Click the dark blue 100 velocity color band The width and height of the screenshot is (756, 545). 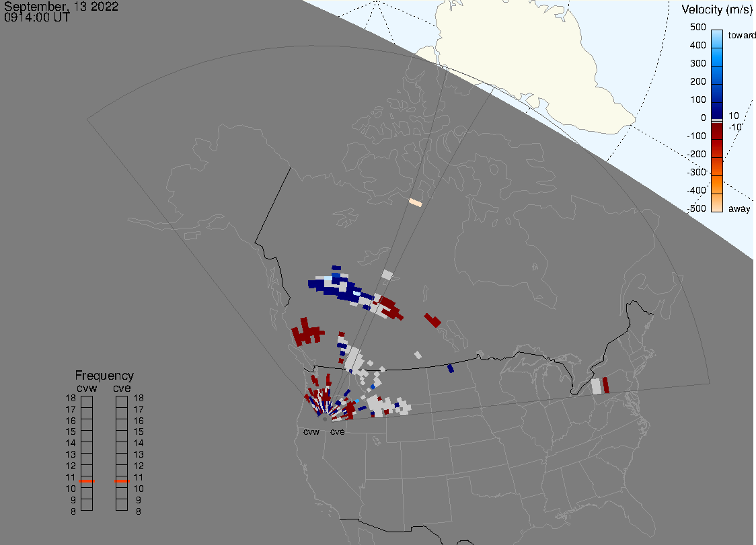point(717,110)
